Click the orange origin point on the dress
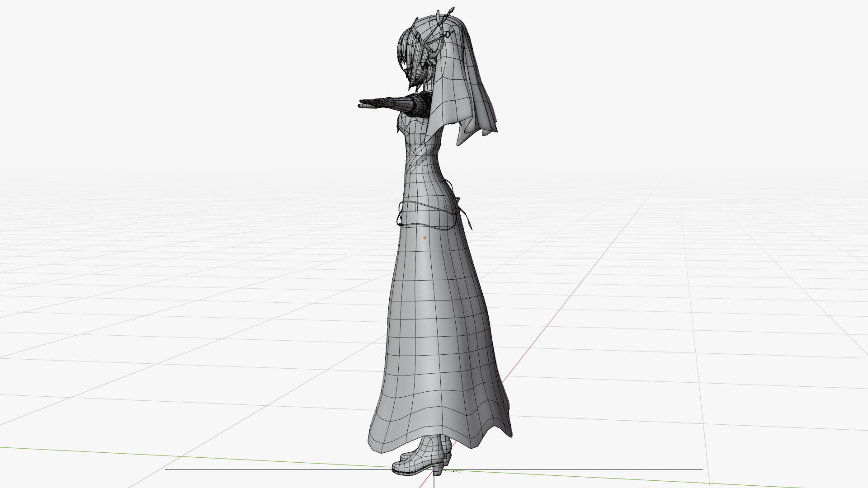The height and width of the screenshot is (488, 868). point(425,238)
